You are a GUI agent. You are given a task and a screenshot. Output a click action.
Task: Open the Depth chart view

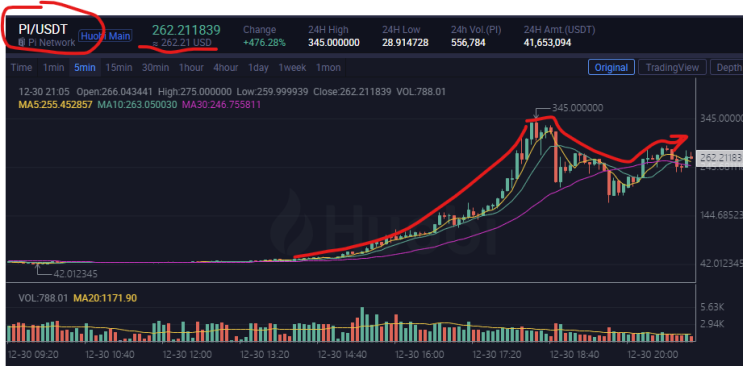click(726, 67)
